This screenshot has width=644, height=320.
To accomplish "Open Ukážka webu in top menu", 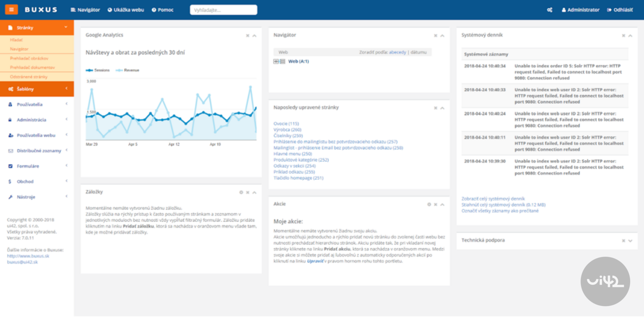I will (x=126, y=10).
